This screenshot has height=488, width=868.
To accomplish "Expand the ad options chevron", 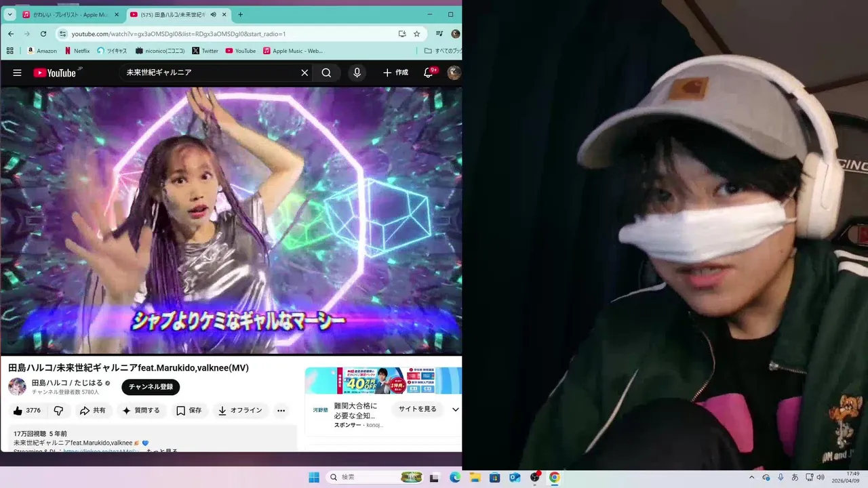I will coord(456,409).
